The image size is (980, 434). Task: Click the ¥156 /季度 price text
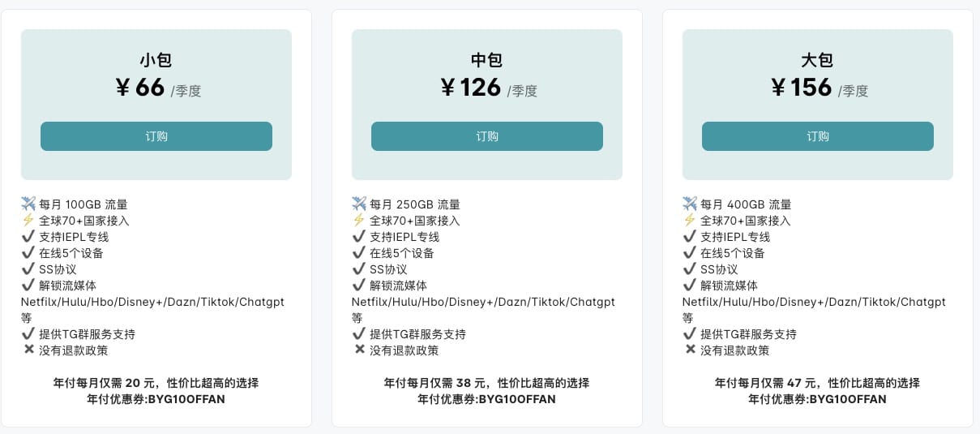point(820,88)
